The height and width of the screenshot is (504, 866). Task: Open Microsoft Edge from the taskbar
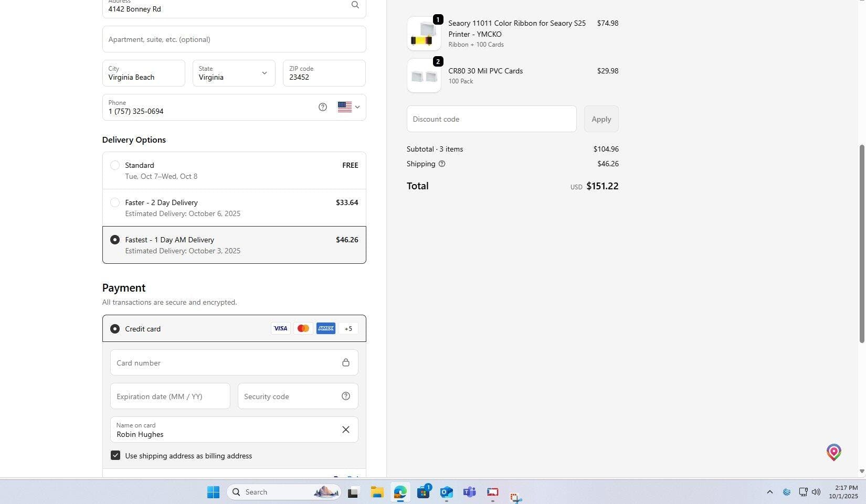pos(400,492)
